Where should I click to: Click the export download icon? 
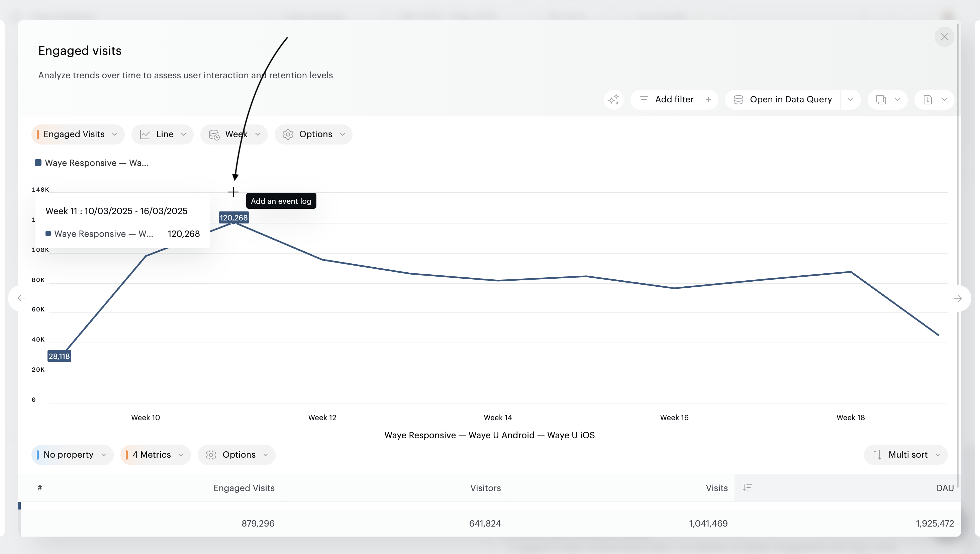pos(927,100)
